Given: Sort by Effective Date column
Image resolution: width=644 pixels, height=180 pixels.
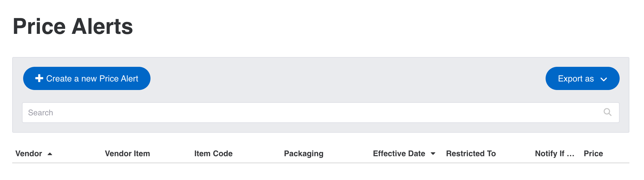Looking at the screenshot, I should pos(399,153).
